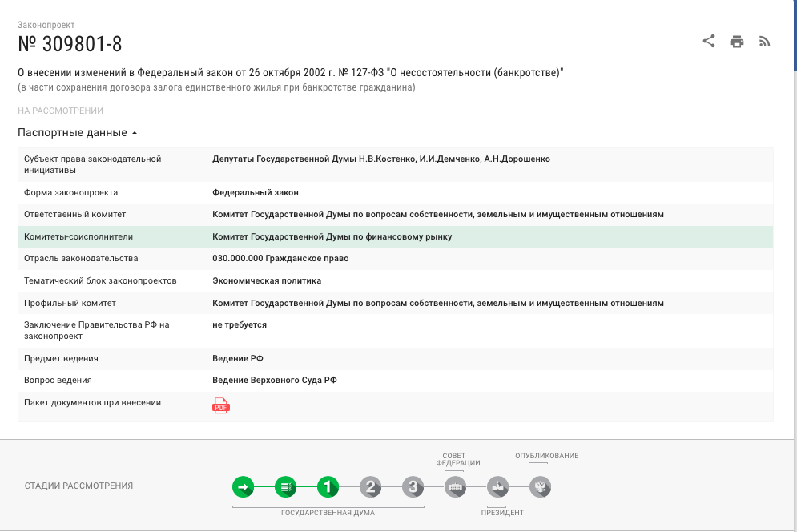Screen dimensions: 797x532
Task: Select the bill submission arrow stage icon
Action: pyautogui.click(x=243, y=486)
